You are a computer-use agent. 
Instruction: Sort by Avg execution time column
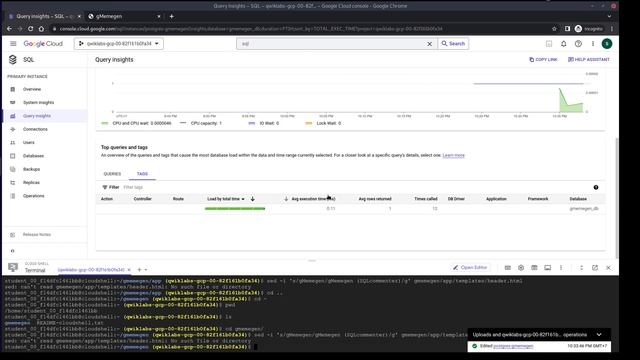point(313,199)
